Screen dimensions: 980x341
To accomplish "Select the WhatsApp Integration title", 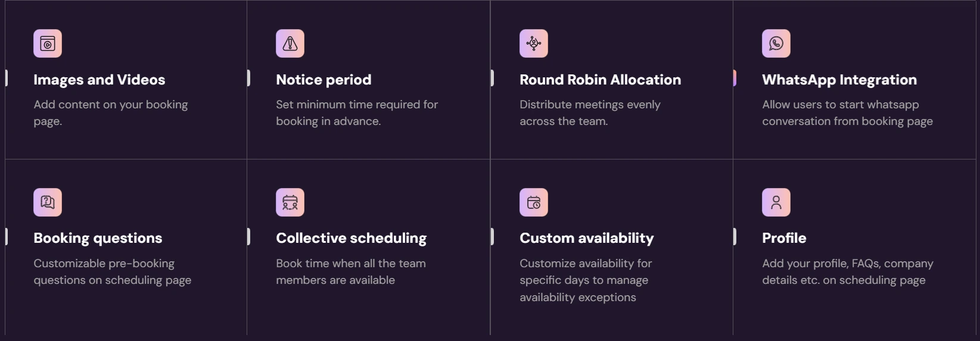I will click(839, 80).
